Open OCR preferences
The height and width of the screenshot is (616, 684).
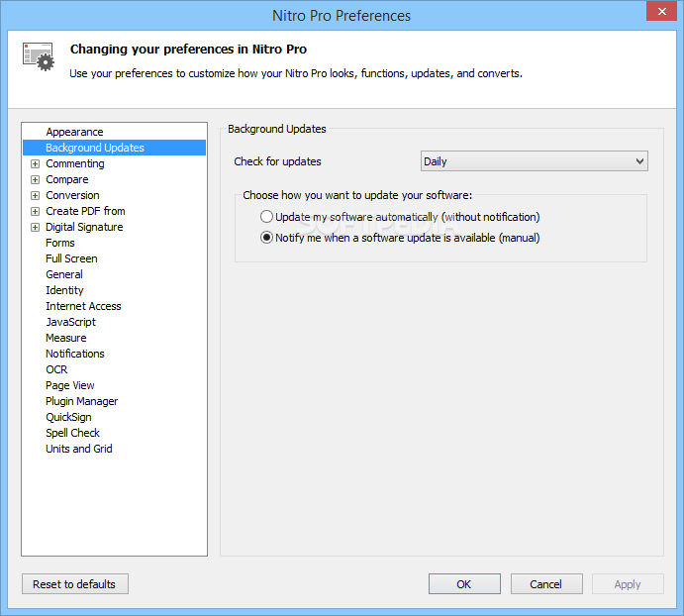56,369
